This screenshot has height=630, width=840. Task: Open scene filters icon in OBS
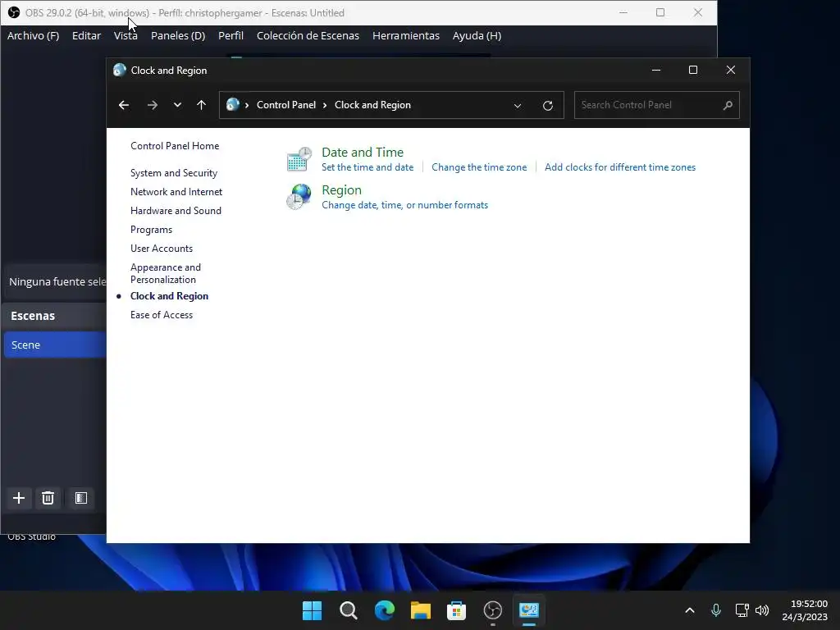point(81,498)
